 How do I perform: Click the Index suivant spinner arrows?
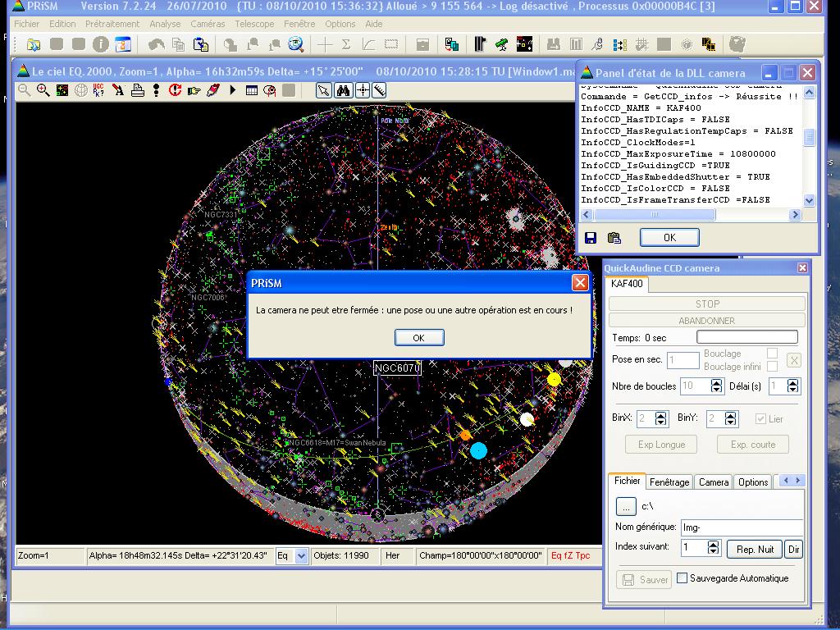(x=713, y=548)
